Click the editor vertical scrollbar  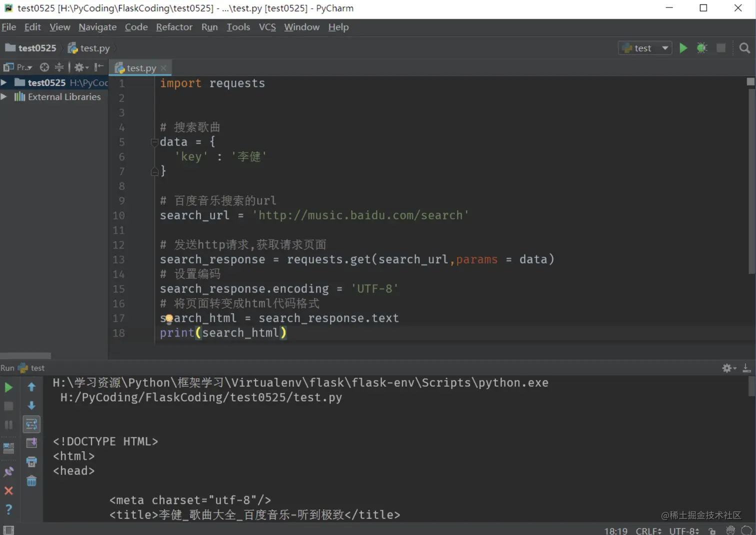[x=751, y=181]
